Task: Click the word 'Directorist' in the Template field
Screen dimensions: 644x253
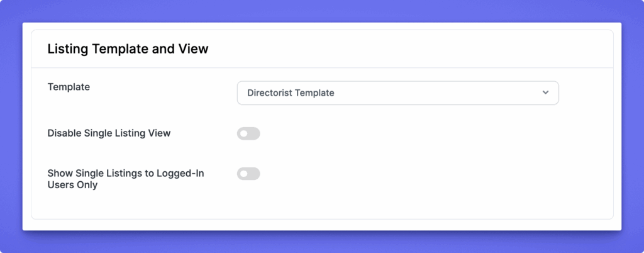Action: point(270,93)
